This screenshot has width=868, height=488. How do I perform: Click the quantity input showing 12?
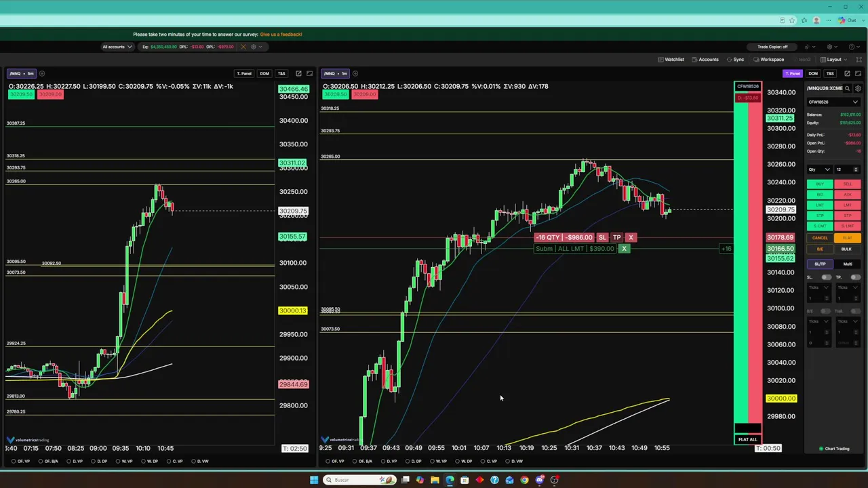click(x=847, y=169)
